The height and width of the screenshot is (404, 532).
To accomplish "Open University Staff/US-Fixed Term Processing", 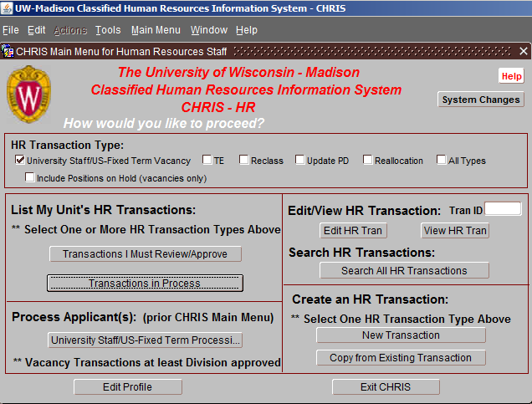I will 146,340.
